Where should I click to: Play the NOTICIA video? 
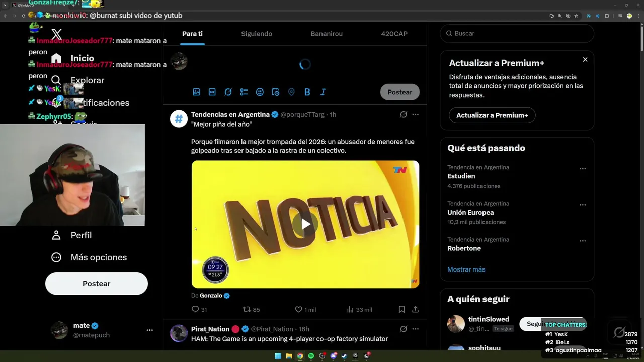click(x=305, y=224)
